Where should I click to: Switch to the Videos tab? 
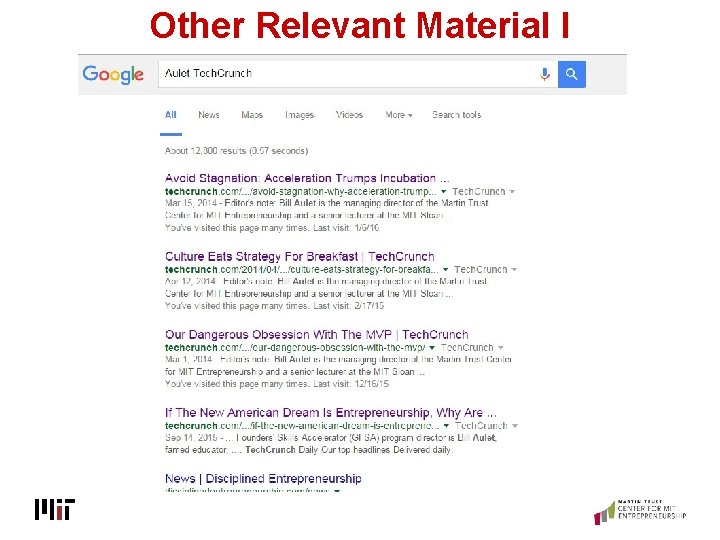[x=349, y=115]
